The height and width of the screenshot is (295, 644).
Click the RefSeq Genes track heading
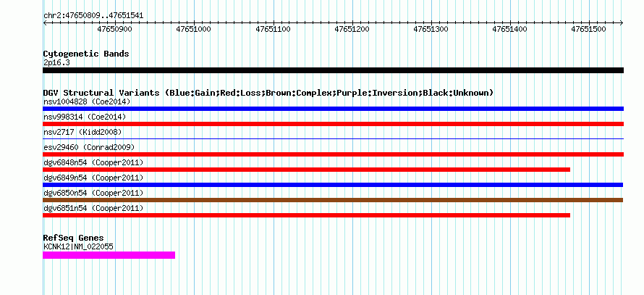pos(73,238)
